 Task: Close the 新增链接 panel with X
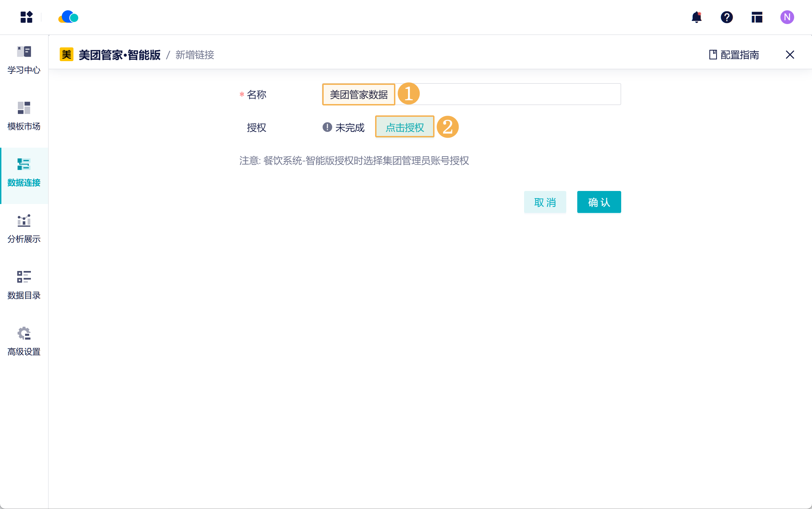point(790,55)
